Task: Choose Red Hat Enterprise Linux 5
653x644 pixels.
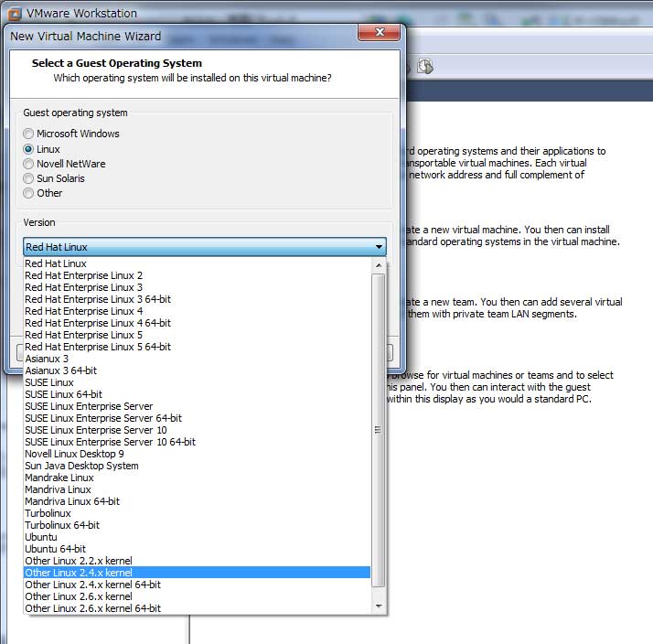Action: tap(197, 335)
